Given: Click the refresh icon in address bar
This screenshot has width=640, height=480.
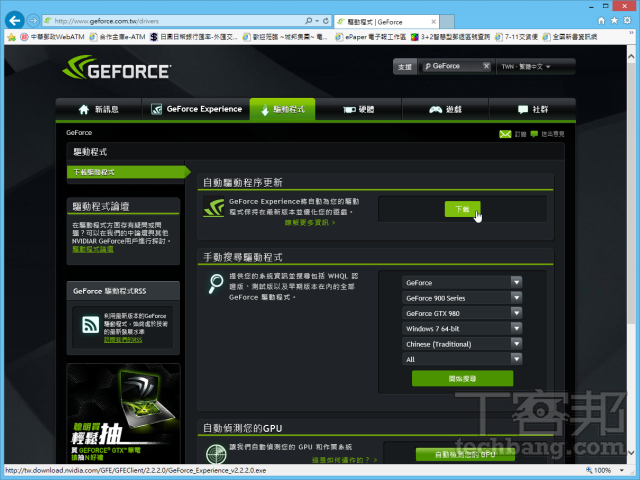Looking at the screenshot, I should [x=326, y=21].
